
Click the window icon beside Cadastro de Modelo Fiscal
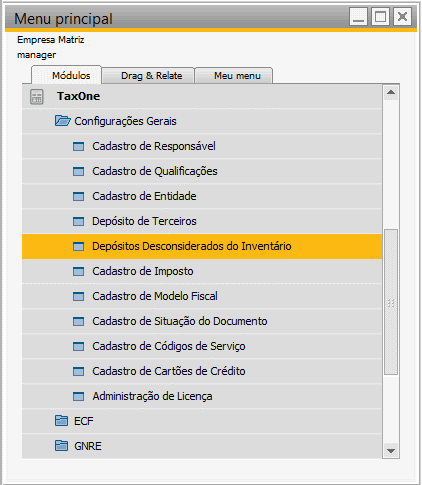tap(78, 296)
